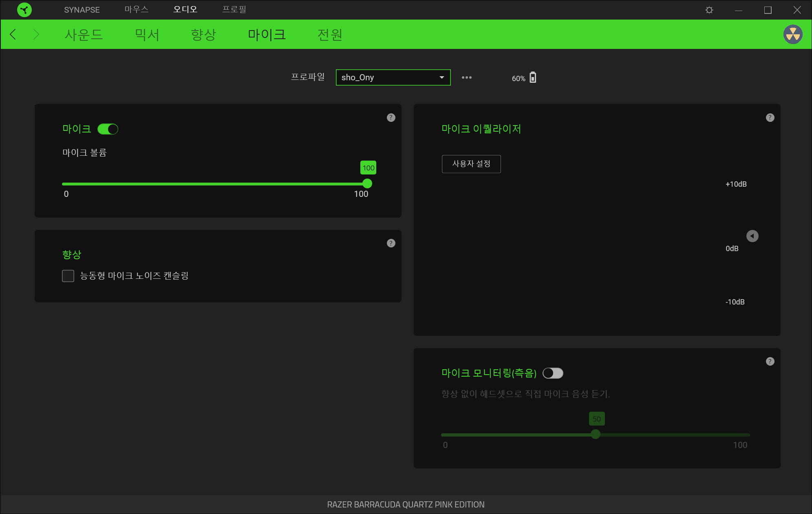
Task: Open settings via the gear icon
Action: pos(709,10)
